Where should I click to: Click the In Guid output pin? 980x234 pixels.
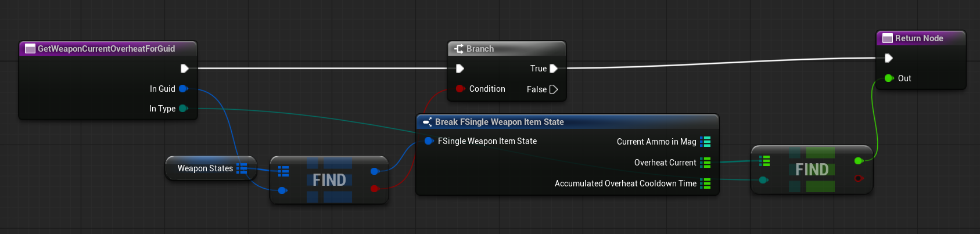click(x=183, y=89)
